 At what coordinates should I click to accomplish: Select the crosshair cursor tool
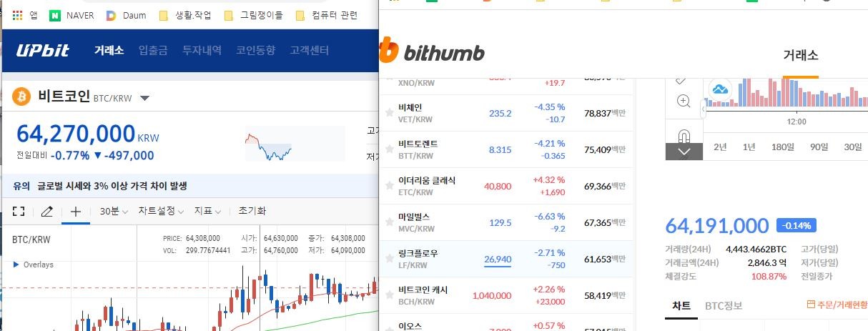click(75, 211)
